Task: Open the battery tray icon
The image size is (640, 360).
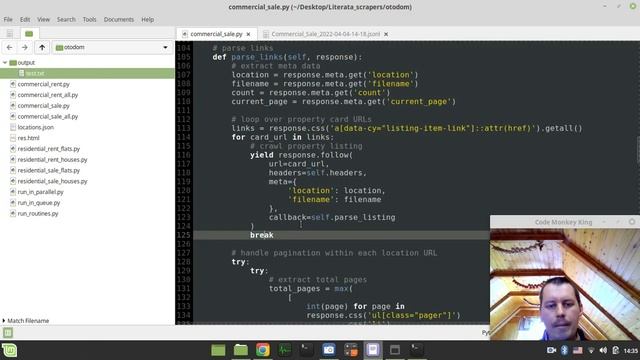Action: pos(616,350)
